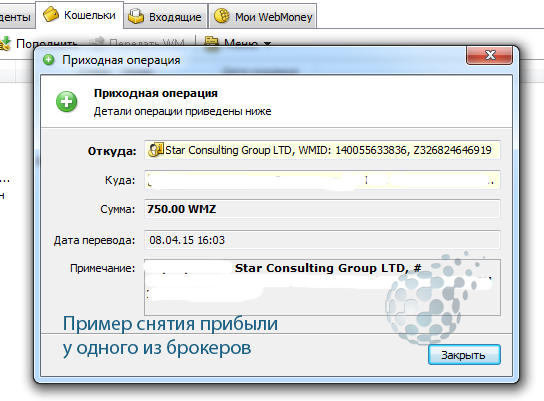This screenshot has height=401, width=544.
Task: Click the small green plus title bar icon
Action: 49,60
